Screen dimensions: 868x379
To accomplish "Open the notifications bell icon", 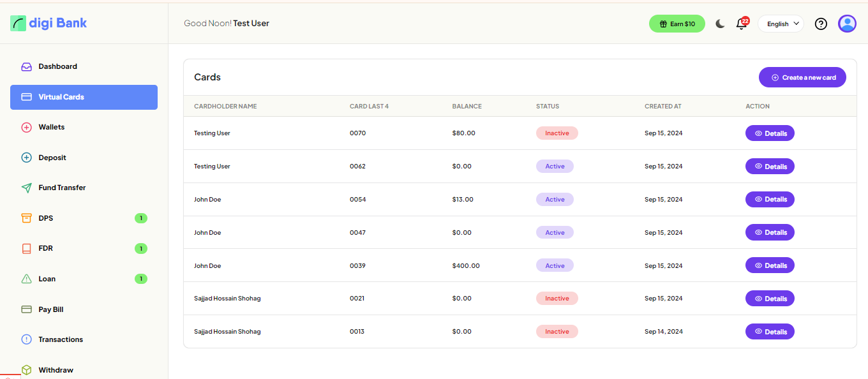I will [741, 24].
